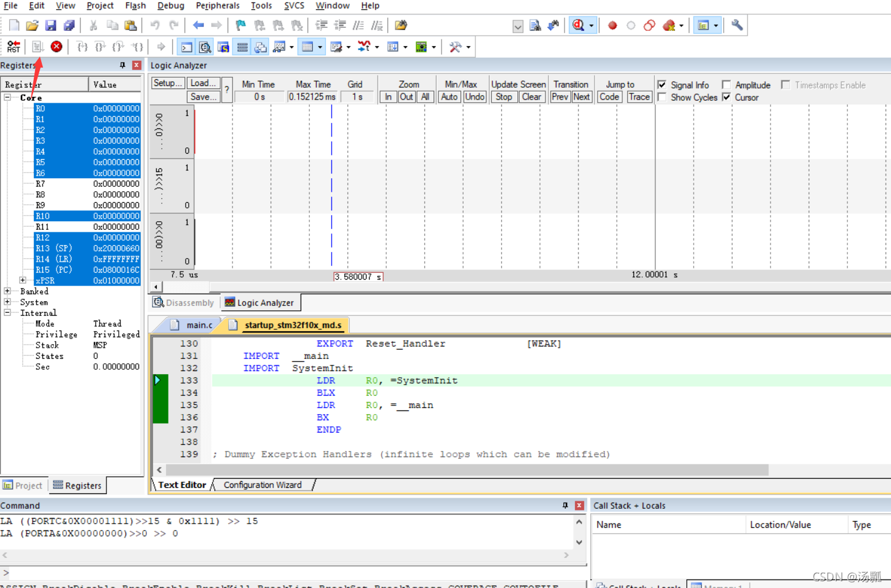Click the Logic Analyzer Setup... button

[x=167, y=83]
